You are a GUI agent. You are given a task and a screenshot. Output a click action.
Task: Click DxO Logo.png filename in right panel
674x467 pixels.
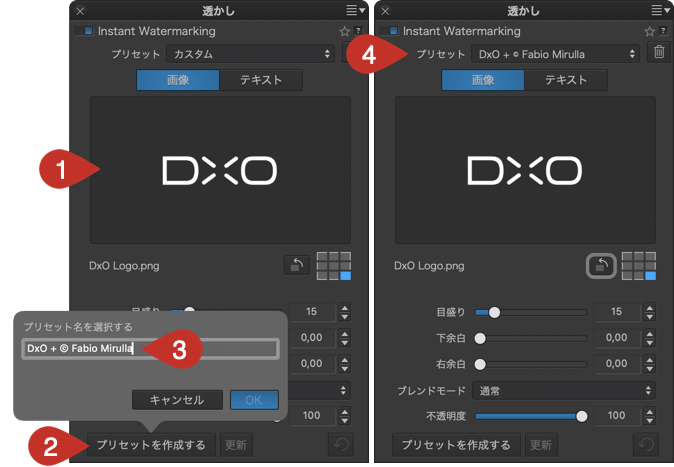pyautogui.click(x=429, y=266)
